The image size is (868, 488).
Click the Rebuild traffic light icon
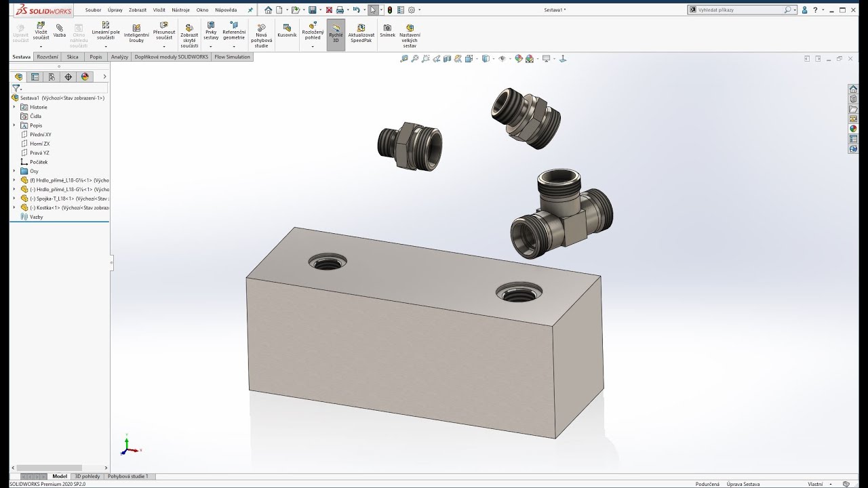[x=389, y=10]
